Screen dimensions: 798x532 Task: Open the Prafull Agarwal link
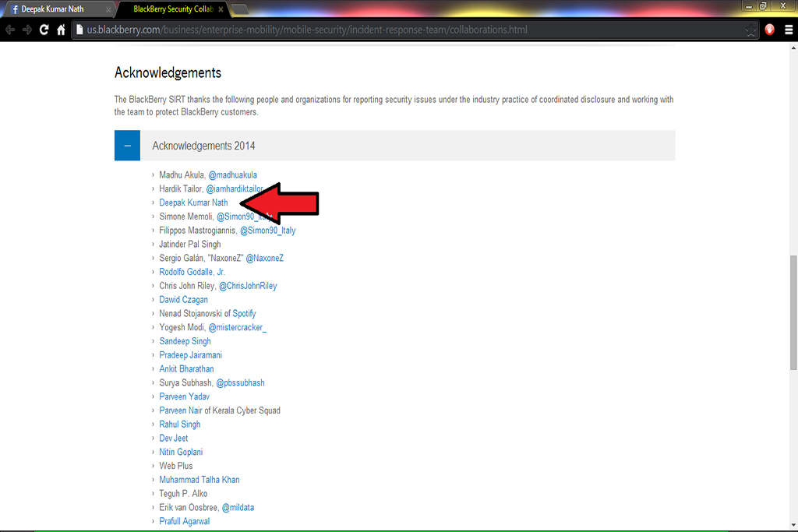click(184, 521)
